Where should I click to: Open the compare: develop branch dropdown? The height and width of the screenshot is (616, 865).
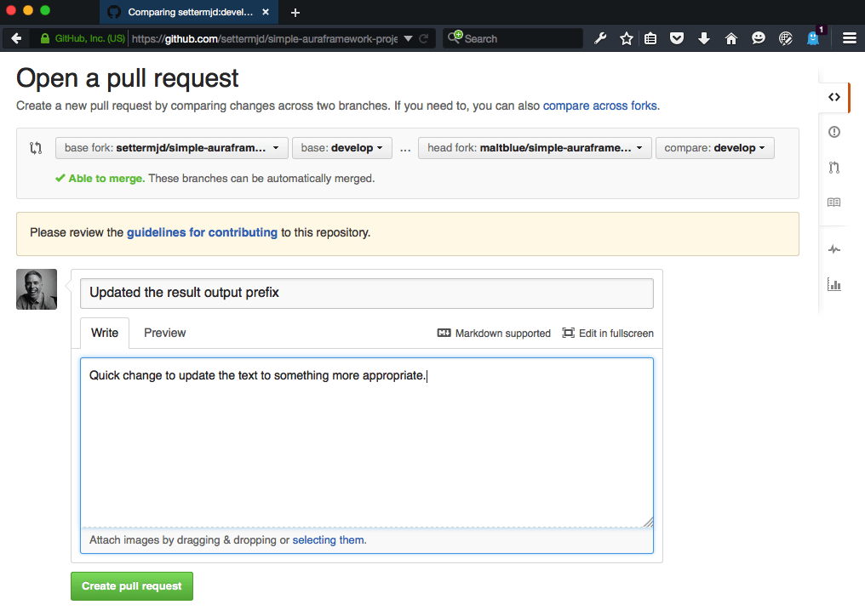714,147
